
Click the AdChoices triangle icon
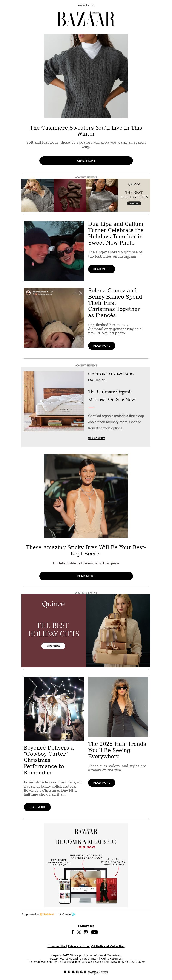click(74, 914)
